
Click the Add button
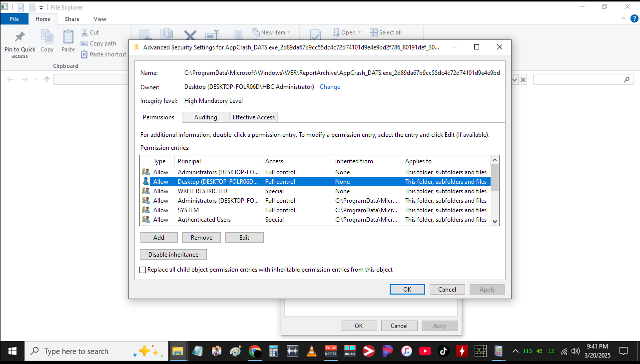[159, 238]
